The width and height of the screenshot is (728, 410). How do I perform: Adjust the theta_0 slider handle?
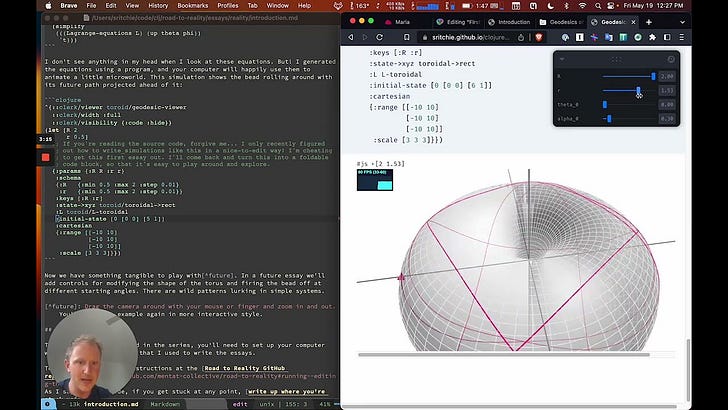click(604, 104)
